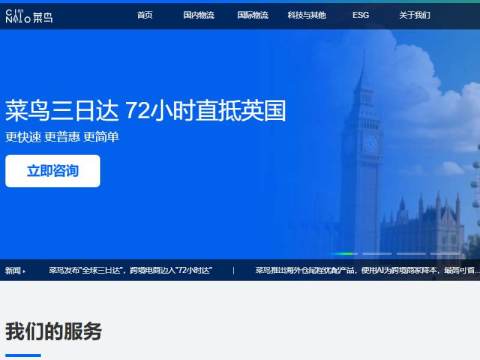Open the 国际物流 menu
480x360 pixels.
coord(253,15)
